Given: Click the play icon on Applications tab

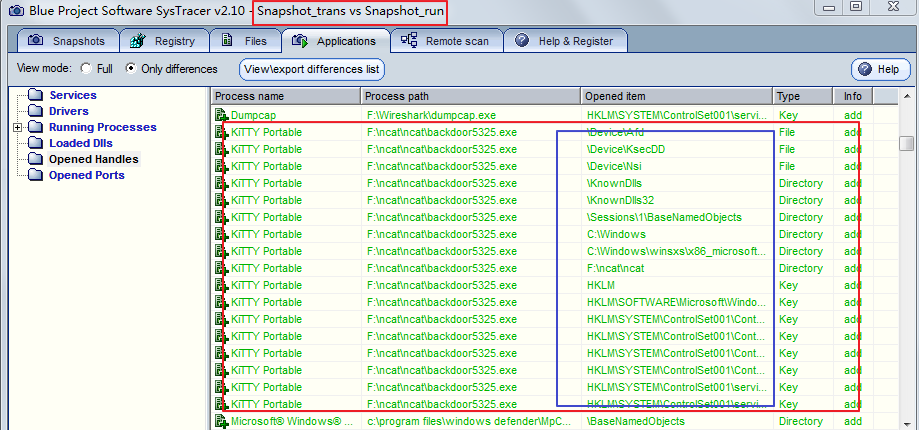Looking at the screenshot, I should 300,41.
